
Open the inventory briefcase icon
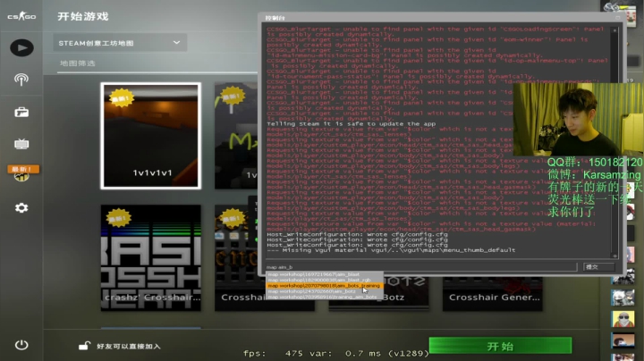tap(21, 112)
